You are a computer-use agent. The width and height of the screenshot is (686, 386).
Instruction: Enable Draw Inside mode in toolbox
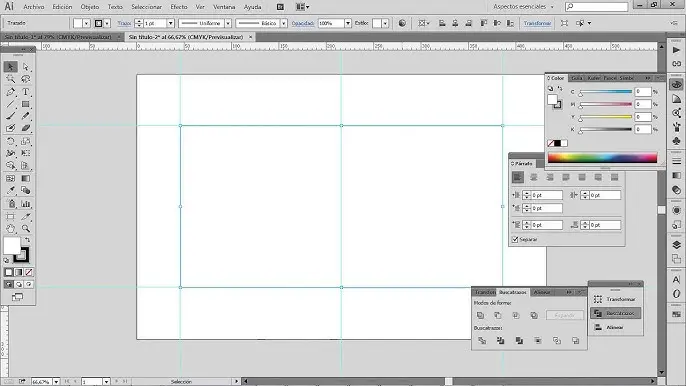tap(29, 284)
